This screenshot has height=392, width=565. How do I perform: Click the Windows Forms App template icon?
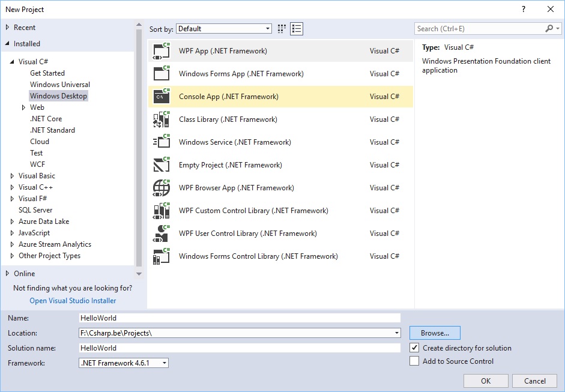(x=162, y=73)
